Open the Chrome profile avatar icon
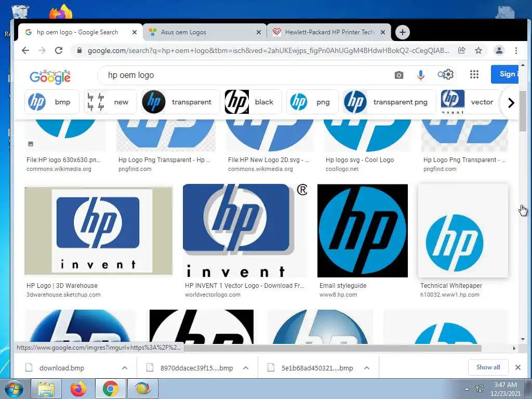This screenshot has height=399, width=532. [499, 50]
